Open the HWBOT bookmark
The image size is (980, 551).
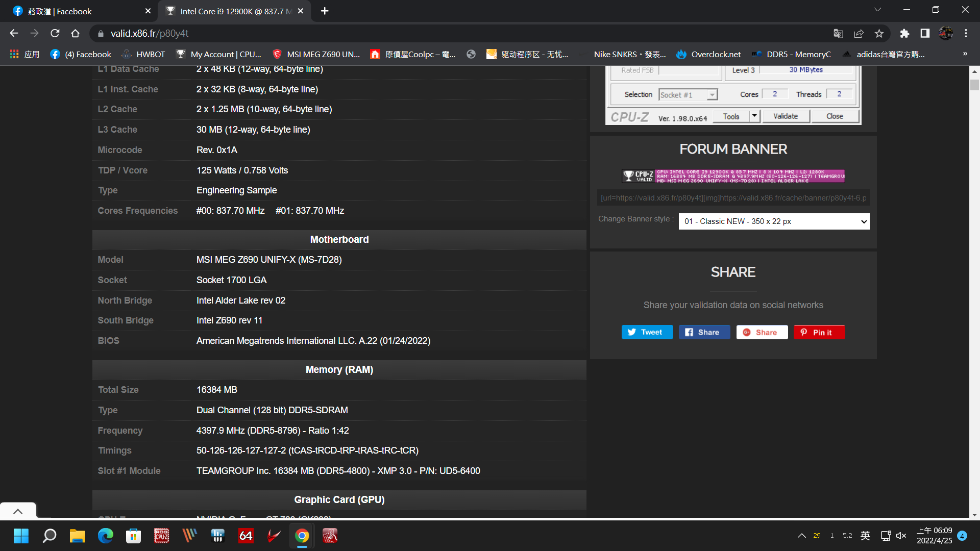(x=143, y=54)
